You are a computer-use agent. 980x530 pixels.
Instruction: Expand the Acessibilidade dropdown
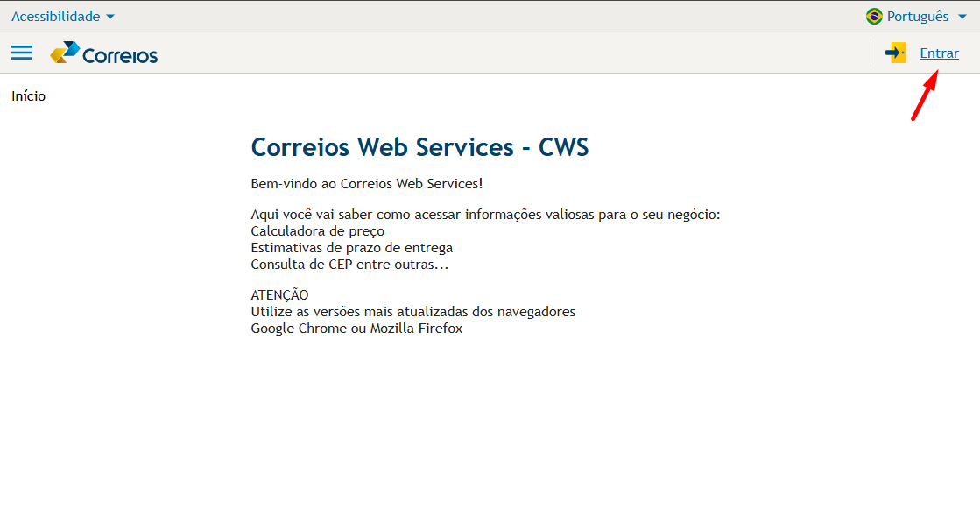coord(62,17)
